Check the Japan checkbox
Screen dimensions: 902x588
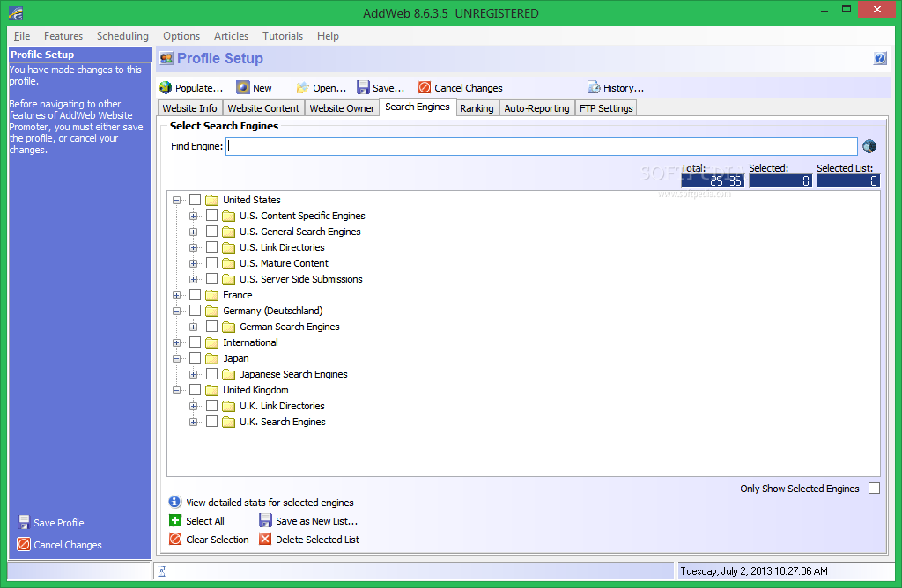[195, 358]
